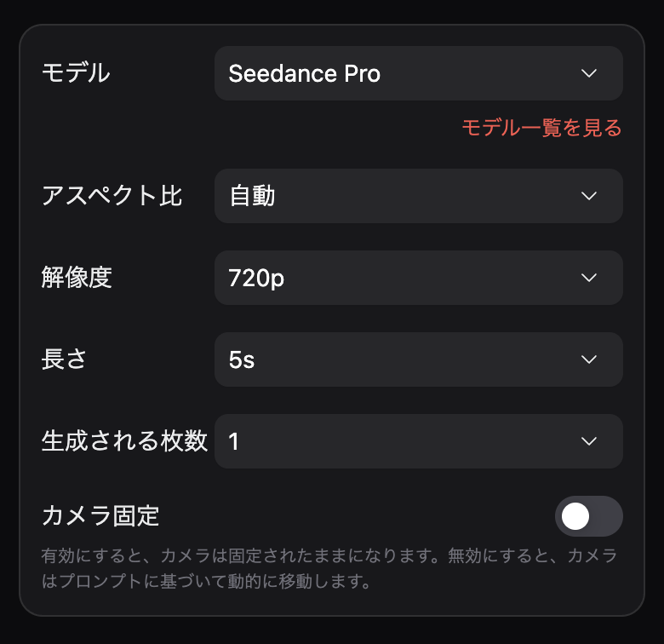Click the 解像度 label text
This screenshot has height=644, width=664.
(77, 278)
